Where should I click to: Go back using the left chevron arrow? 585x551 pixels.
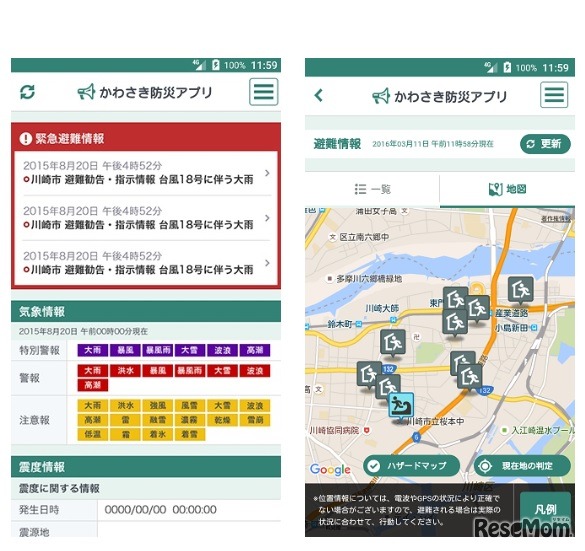click(319, 96)
